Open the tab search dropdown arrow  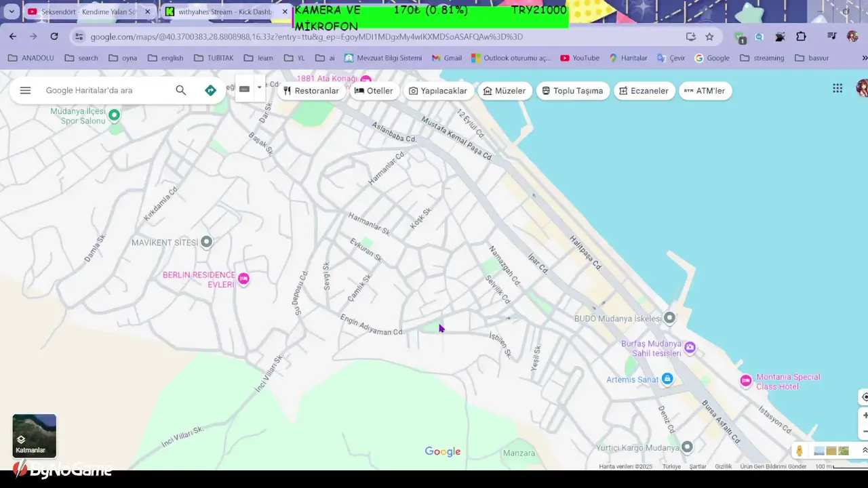[12, 12]
